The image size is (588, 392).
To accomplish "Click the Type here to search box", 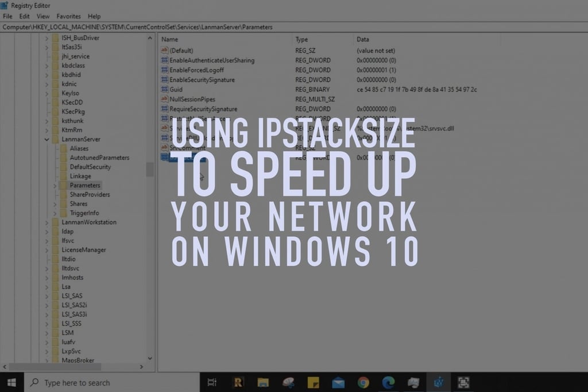I will point(112,383).
